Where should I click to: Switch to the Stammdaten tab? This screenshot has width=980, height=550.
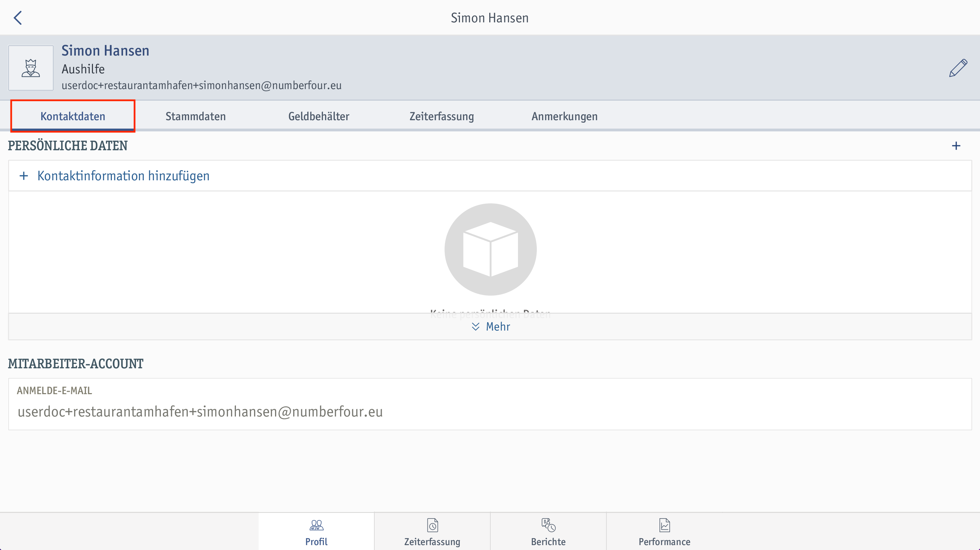[x=195, y=116]
